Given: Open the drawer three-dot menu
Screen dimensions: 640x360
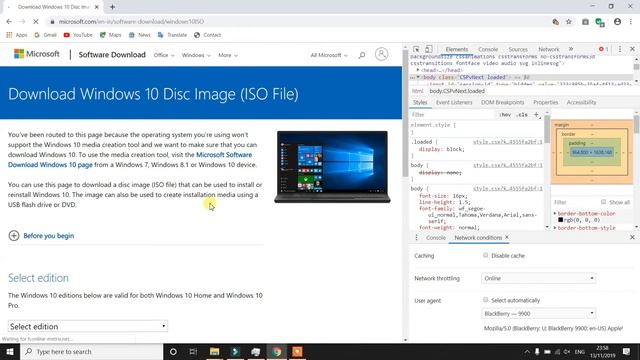Looking at the screenshot, I should [x=416, y=238].
